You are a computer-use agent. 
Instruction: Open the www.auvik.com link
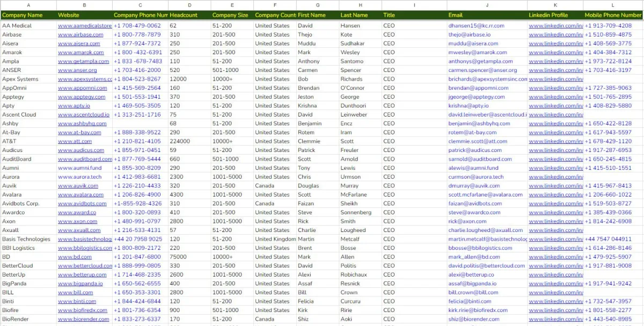coord(78,186)
